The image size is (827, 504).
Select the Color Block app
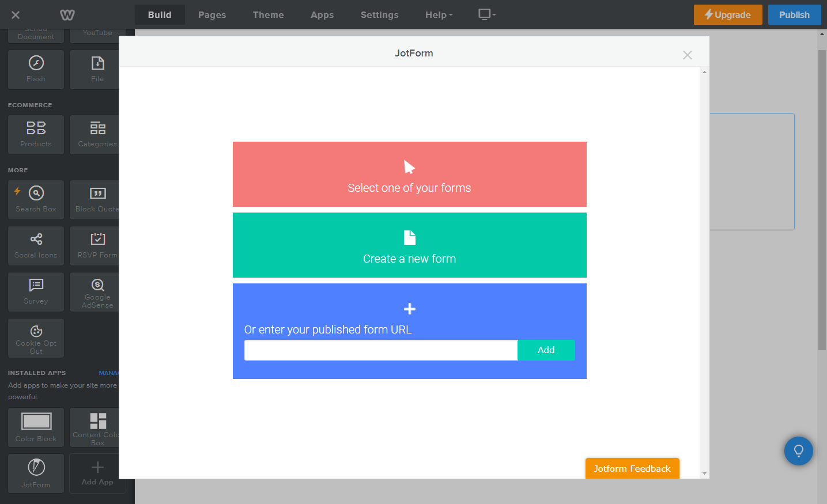(35, 427)
